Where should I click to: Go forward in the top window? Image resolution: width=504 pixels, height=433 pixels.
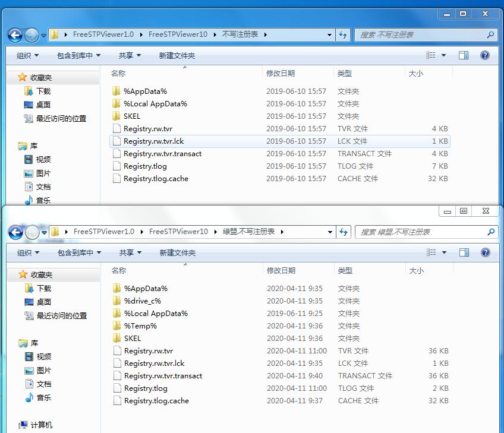(x=31, y=35)
